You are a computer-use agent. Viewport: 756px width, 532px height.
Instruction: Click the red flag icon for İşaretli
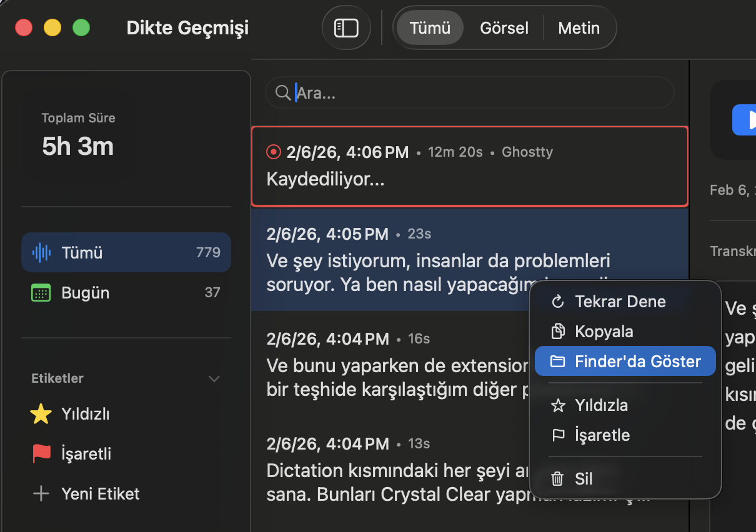(x=41, y=454)
